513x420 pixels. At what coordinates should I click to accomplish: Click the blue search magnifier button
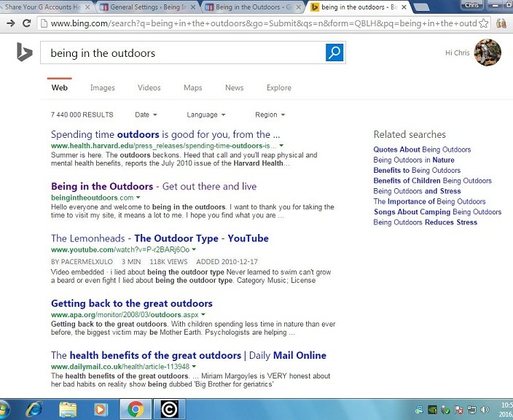pos(334,52)
